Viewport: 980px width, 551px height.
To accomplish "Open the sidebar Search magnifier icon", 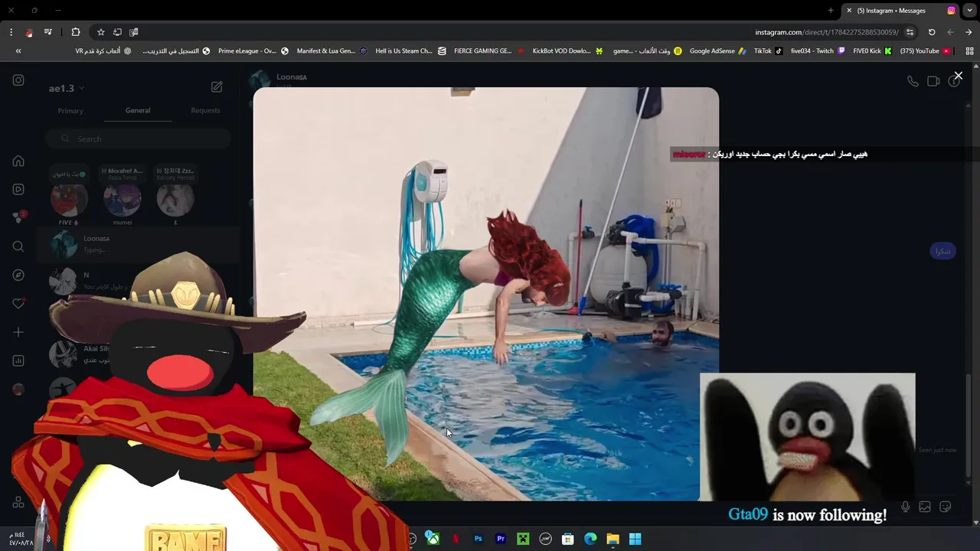I will 18,246.
